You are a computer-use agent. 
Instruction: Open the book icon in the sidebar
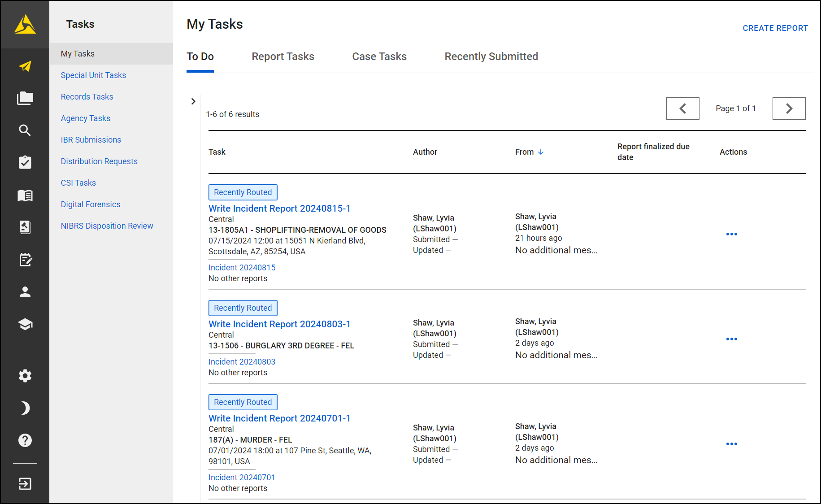(25, 196)
